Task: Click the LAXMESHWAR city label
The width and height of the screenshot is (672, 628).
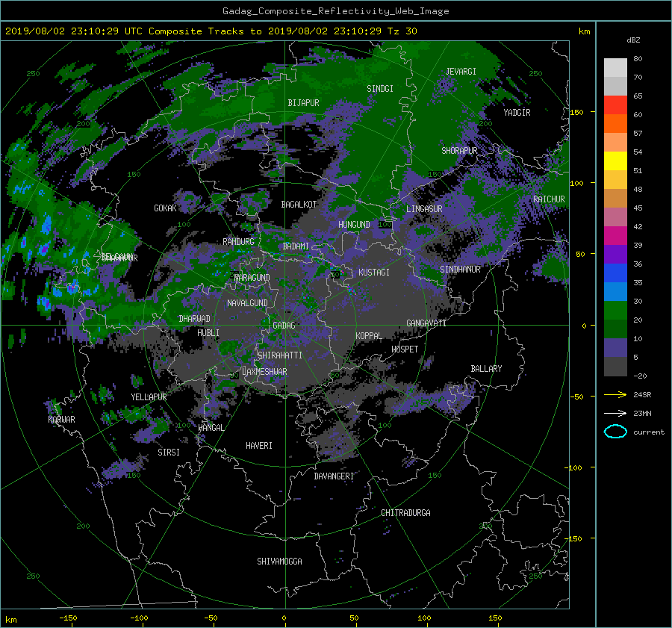Action: 264,372
